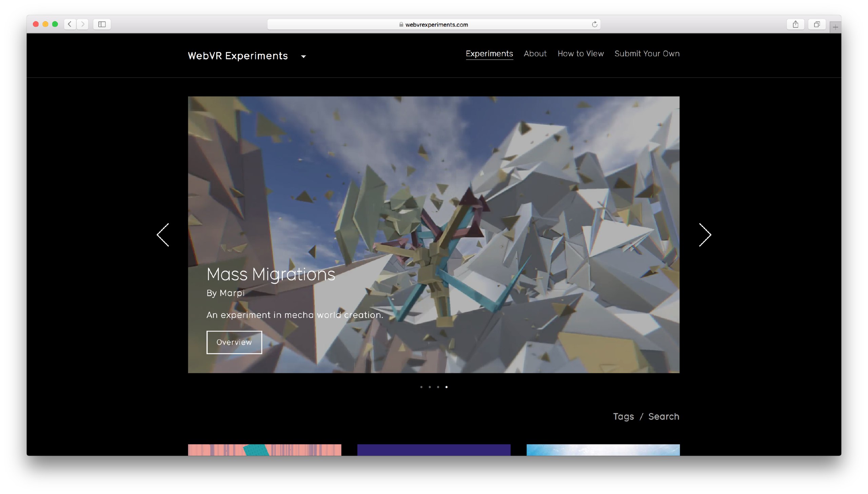Viewport: 868px width, 494px height.
Task: Open the How to View page
Action: click(x=580, y=54)
